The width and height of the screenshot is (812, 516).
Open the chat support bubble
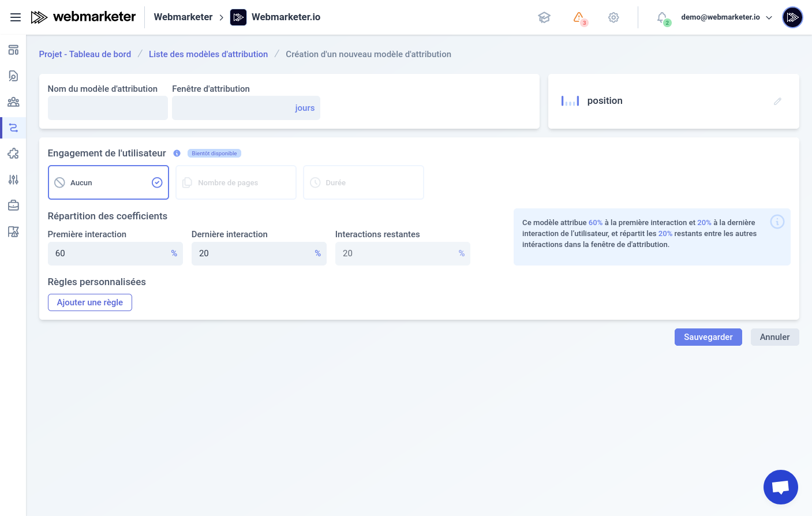tap(781, 487)
